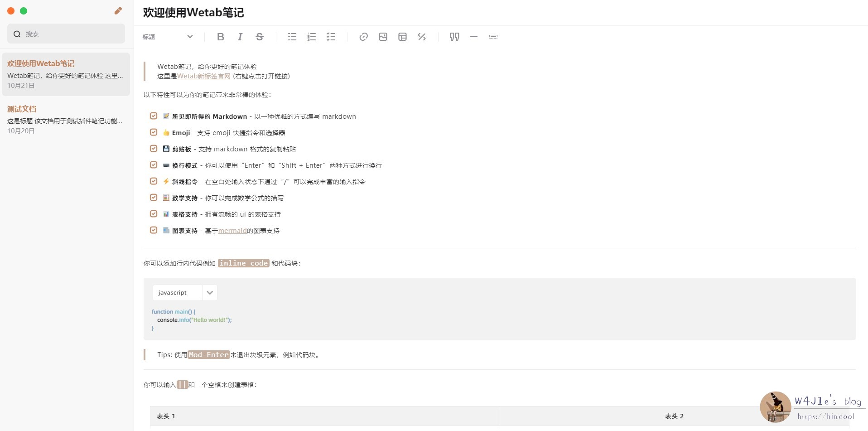This screenshot has height=431, width=868.
Task: Uncheck the Emoji checklist item
Action: (154, 132)
